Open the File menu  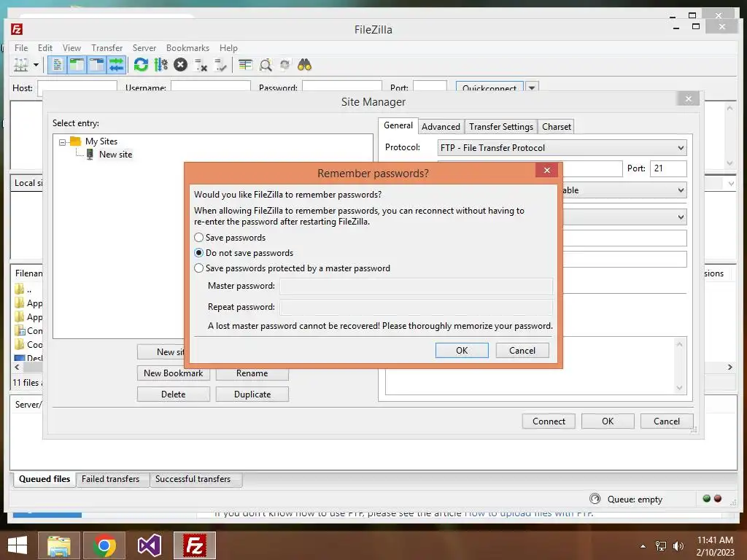tap(21, 48)
